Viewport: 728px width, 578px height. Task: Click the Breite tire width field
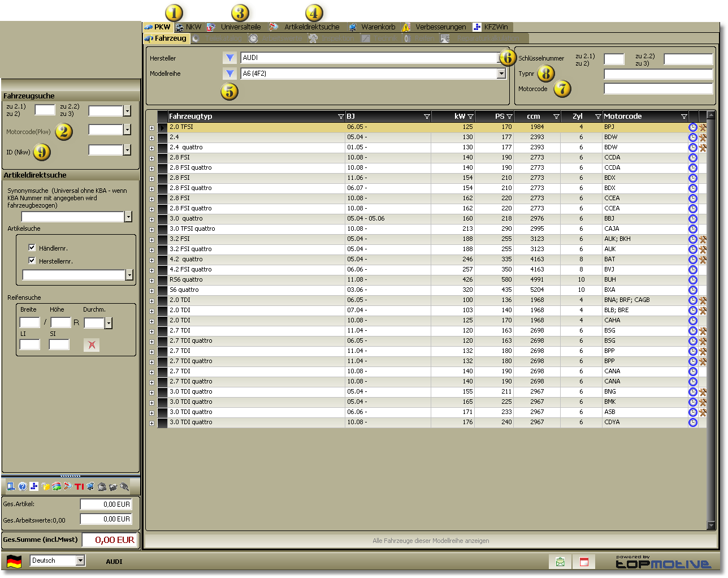tap(29, 322)
